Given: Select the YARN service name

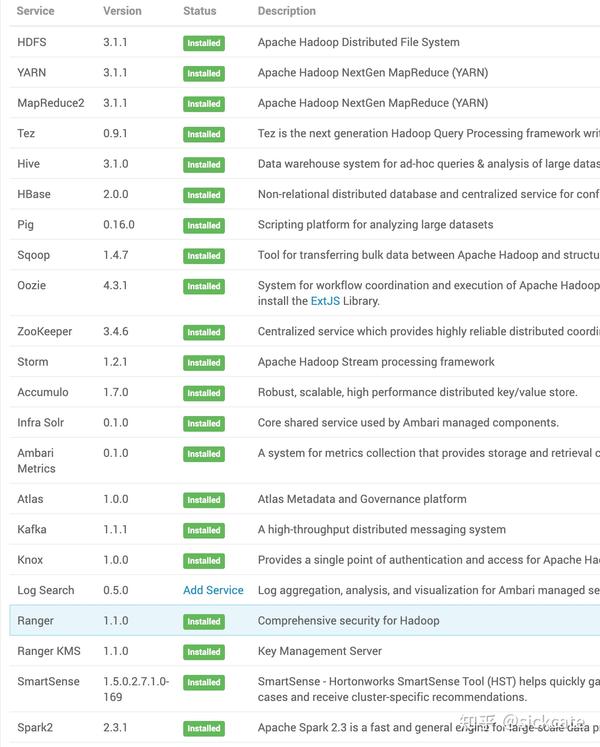Looking at the screenshot, I should (x=32, y=73).
